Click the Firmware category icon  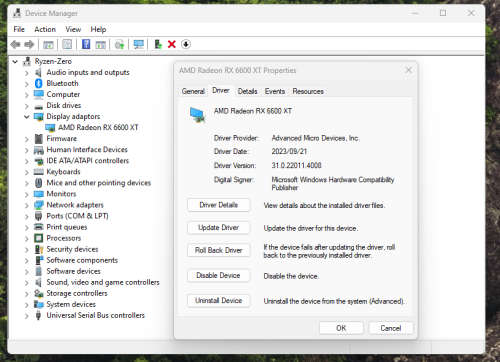pos(39,139)
